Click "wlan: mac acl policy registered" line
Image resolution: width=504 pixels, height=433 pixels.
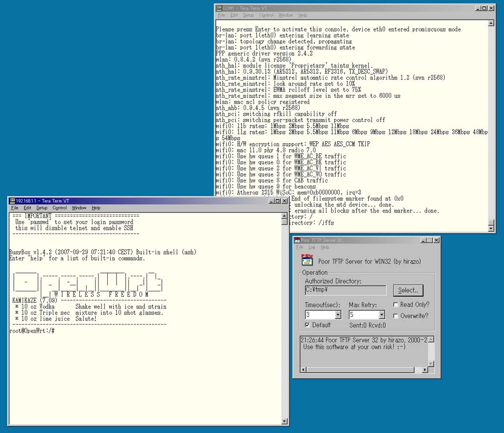coord(263,102)
